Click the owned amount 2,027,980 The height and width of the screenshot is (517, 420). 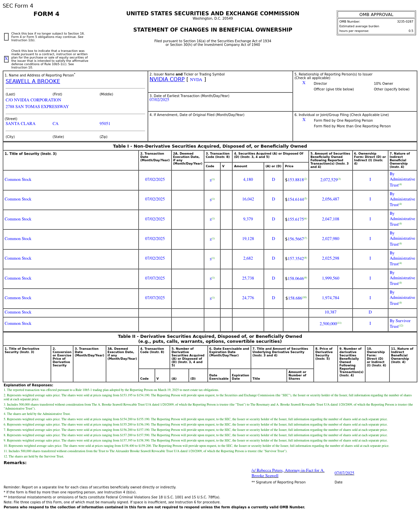[x=331, y=239]
